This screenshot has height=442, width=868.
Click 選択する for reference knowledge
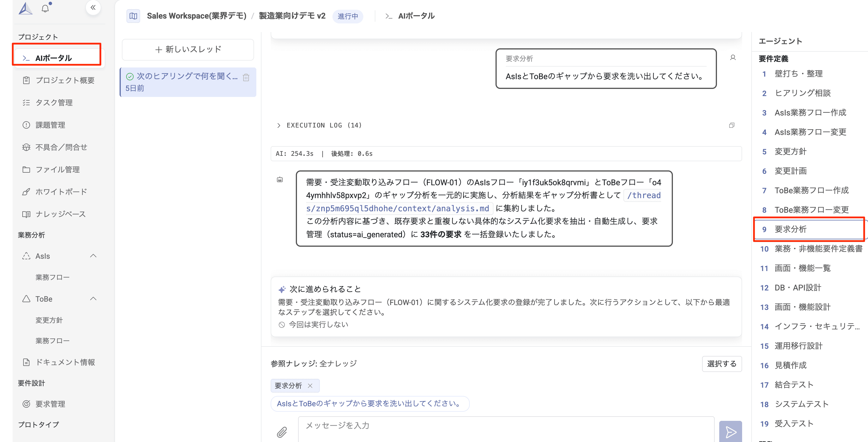[x=722, y=364]
